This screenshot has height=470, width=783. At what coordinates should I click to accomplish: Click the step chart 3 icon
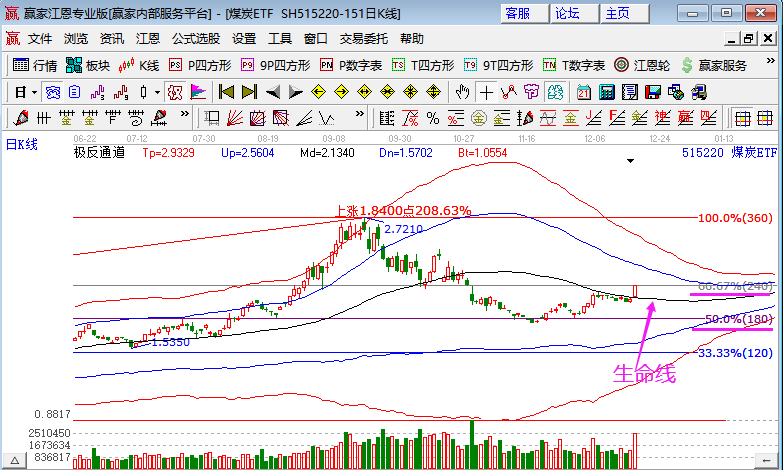[97, 92]
